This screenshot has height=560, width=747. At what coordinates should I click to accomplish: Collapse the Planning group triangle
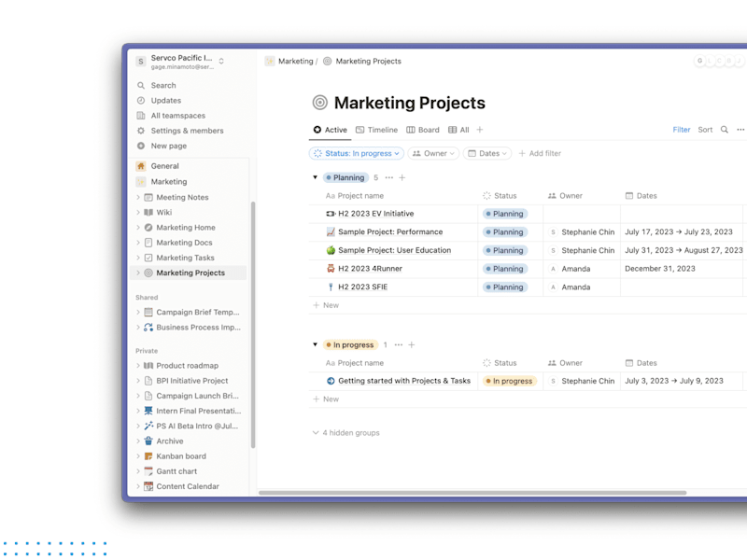pos(315,177)
